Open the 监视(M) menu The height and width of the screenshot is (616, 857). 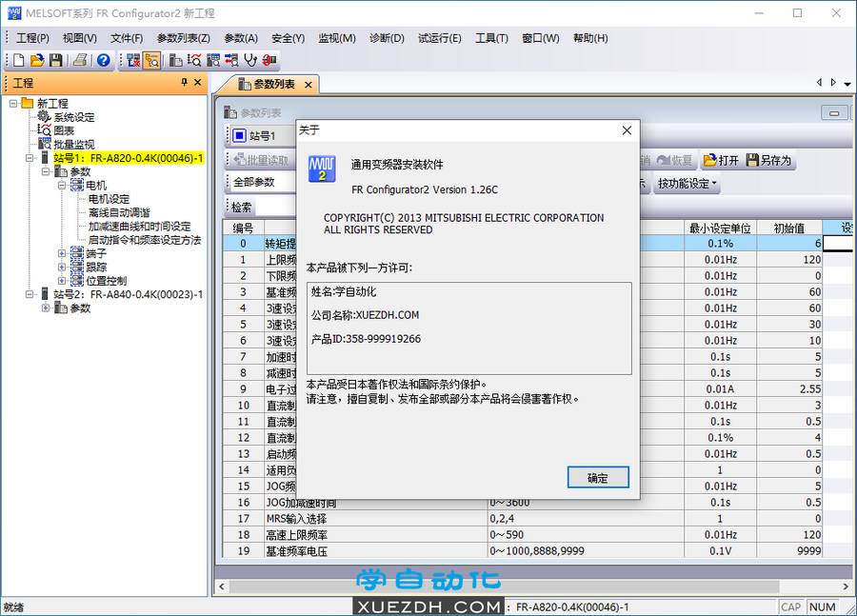(337, 38)
